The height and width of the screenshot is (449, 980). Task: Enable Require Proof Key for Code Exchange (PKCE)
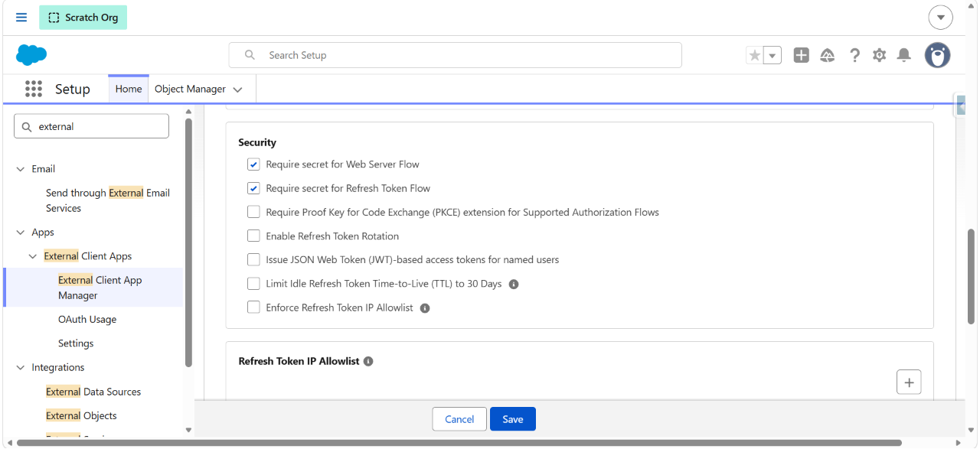(253, 212)
